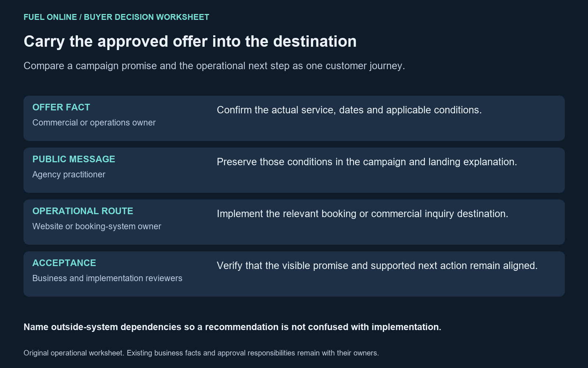
Task: Click Commercial or operations owner text
Action: tap(94, 123)
